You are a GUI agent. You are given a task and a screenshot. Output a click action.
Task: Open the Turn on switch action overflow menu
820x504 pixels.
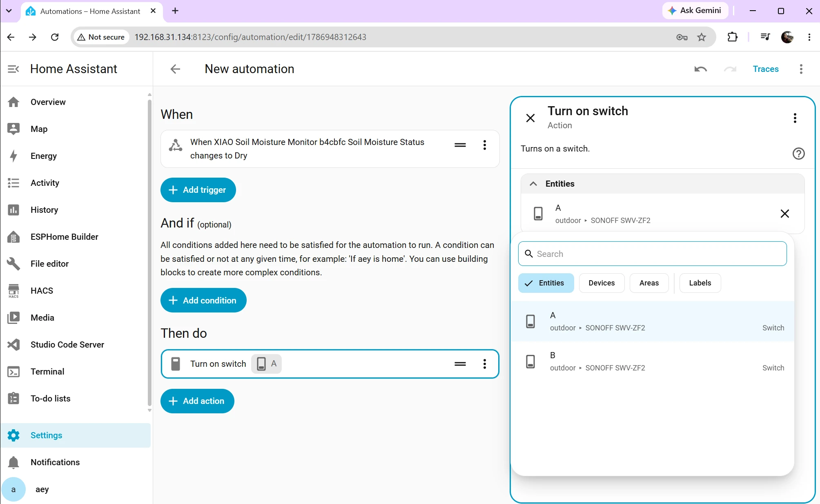click(485, 364)
